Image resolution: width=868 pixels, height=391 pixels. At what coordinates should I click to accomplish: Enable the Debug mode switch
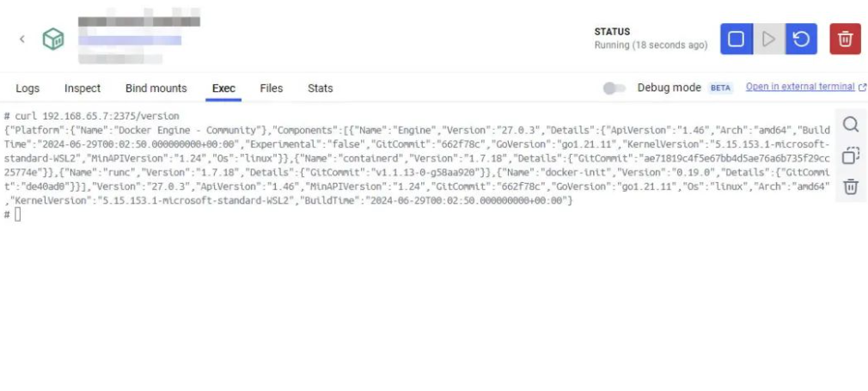[x=614, y=88]
